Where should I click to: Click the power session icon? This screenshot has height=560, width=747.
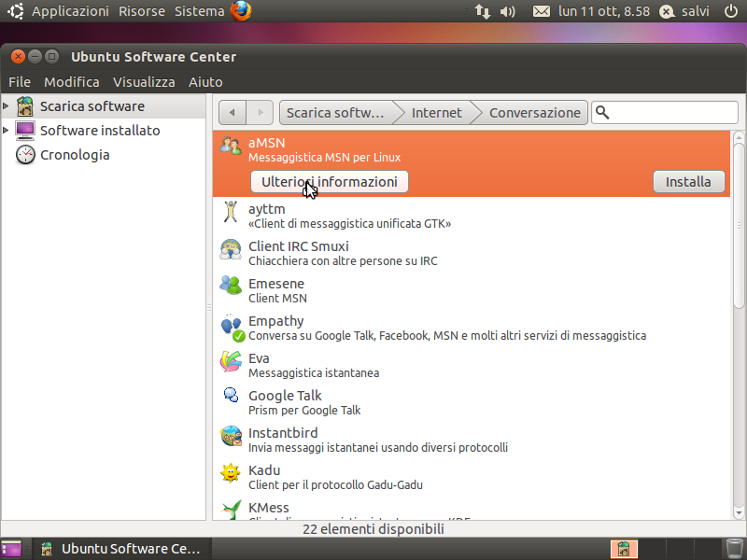pos(731,11)
